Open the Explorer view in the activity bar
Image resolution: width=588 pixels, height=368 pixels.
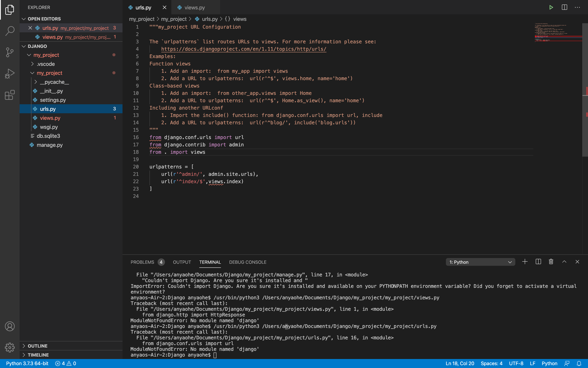tap(10, 10)
